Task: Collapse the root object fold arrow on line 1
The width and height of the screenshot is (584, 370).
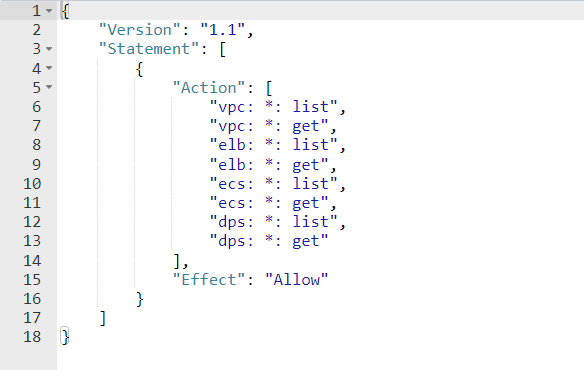Action: [x=49, y=11]
